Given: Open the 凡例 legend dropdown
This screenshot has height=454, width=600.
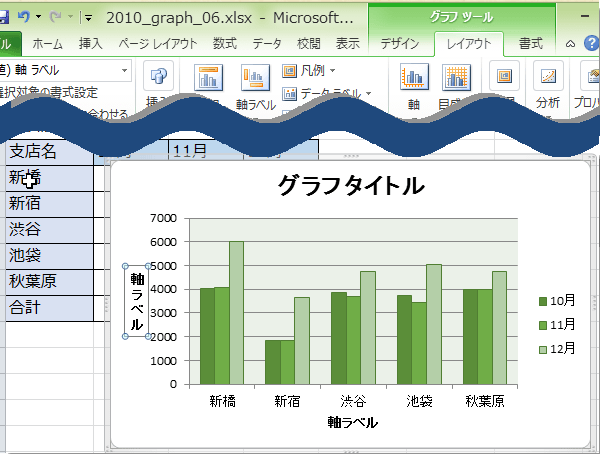Looking at the screenshot, I should point(309,70).
